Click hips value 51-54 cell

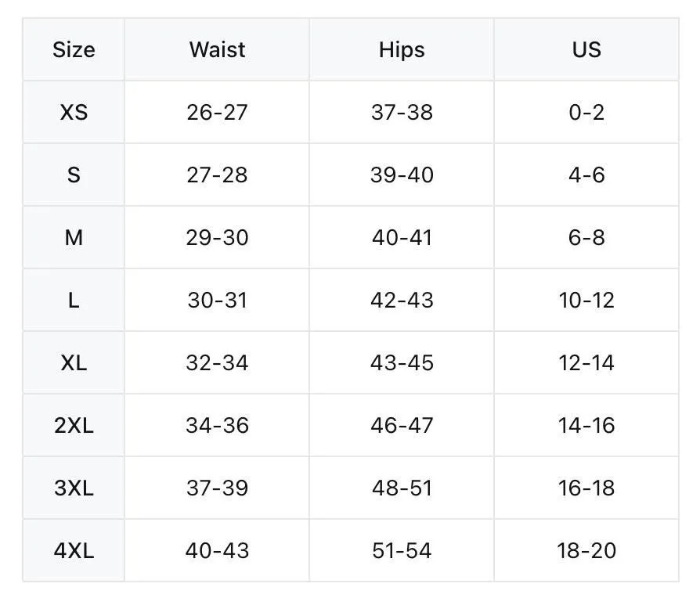pyautogui.click(x=402, y=551)
